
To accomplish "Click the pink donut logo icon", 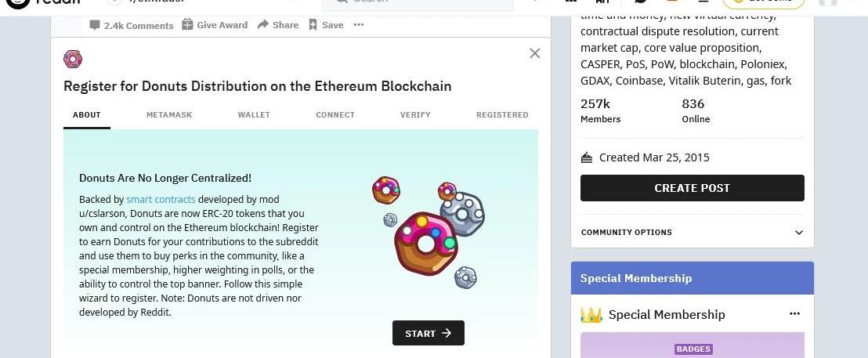I will click(x=73, y=59).
